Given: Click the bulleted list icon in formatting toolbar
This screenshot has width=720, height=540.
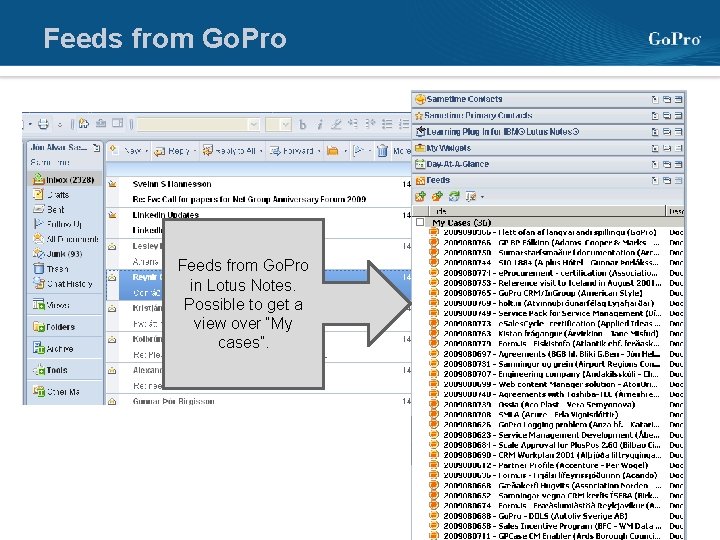Looking at the screenshot, I should pyautogui.click(x=388, y=124).
